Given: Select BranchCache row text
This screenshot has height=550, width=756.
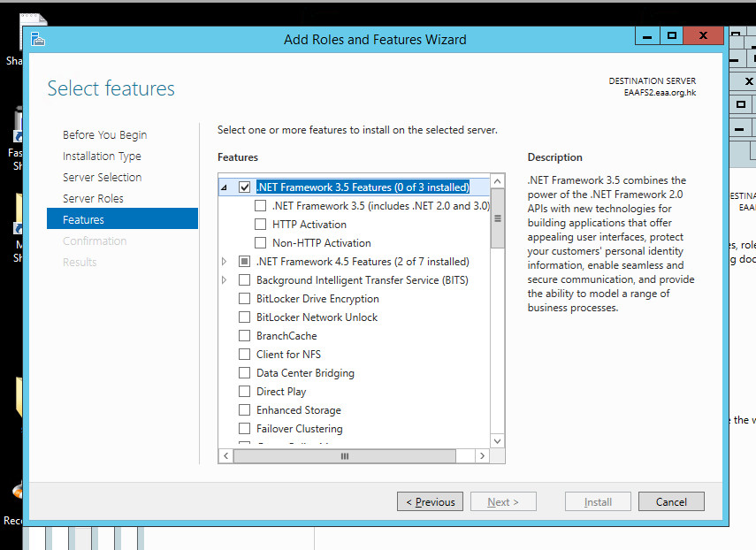Looking at the screenshot, I should click(x=286, y=335).
